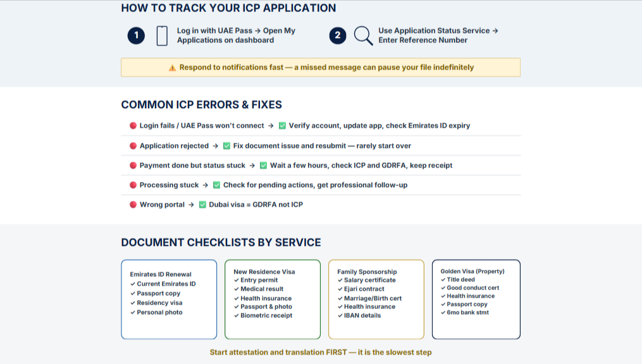The image size is (642, 364).
Task: Click the warning triangle icon in yellow banner
Action: pos(173,68)
